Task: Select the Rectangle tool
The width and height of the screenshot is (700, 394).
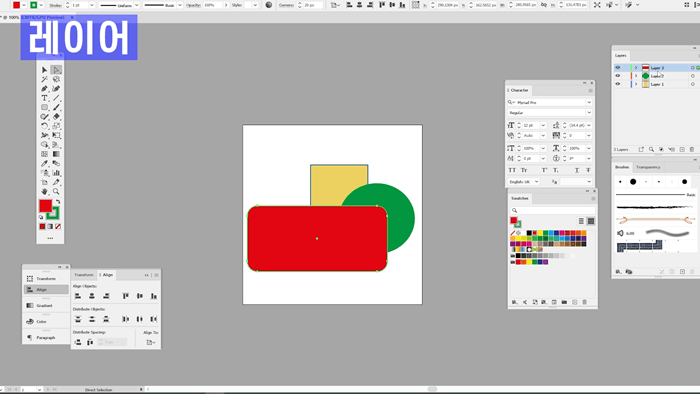Action: pos(44,108)
